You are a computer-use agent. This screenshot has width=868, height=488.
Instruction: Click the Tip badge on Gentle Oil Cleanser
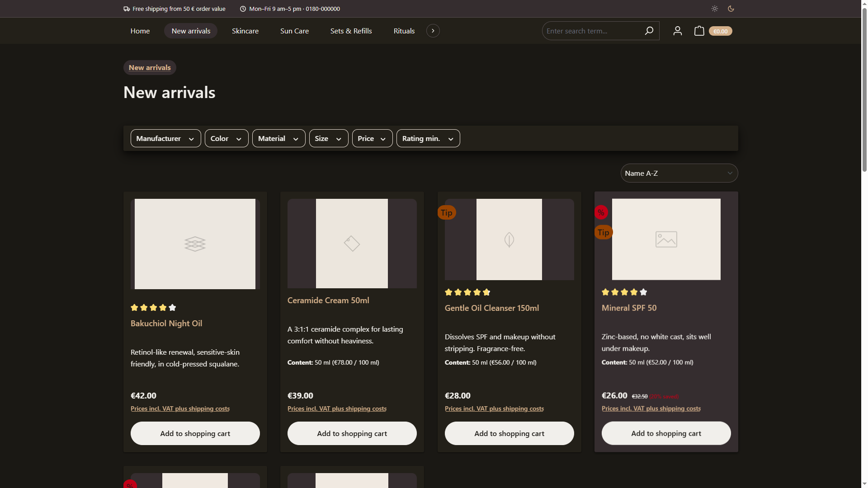[447, 212]
